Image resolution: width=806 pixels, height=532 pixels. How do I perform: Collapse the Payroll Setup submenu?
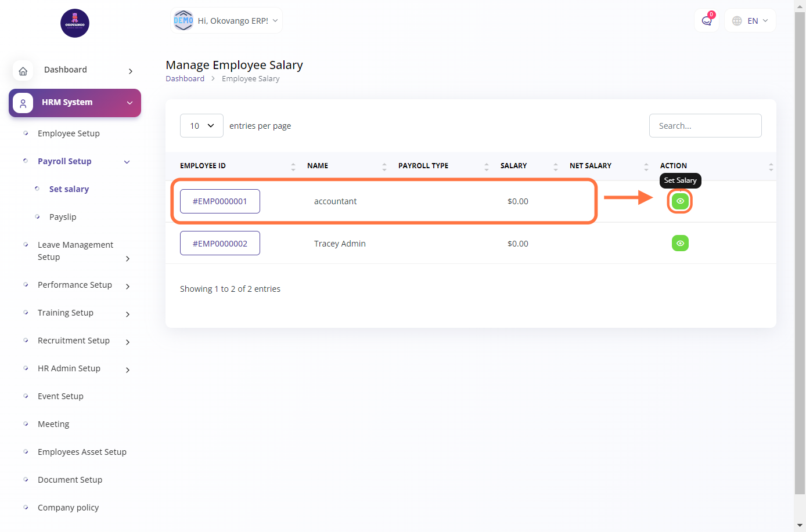(127, 162)
